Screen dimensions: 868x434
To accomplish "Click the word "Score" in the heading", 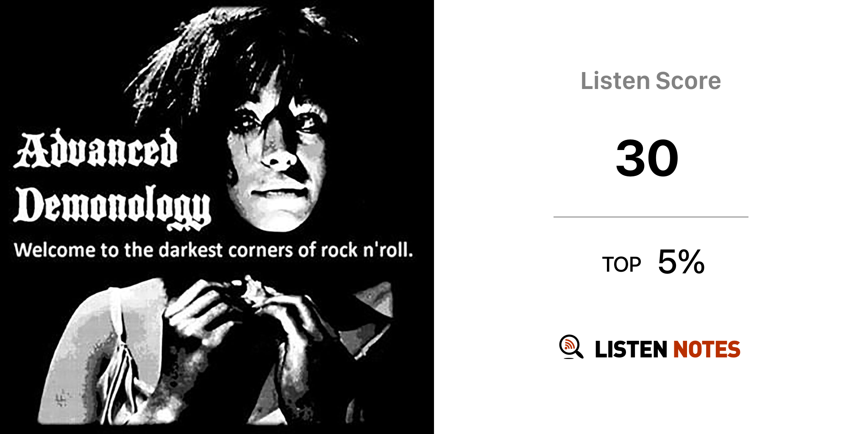I will (688, 81).
